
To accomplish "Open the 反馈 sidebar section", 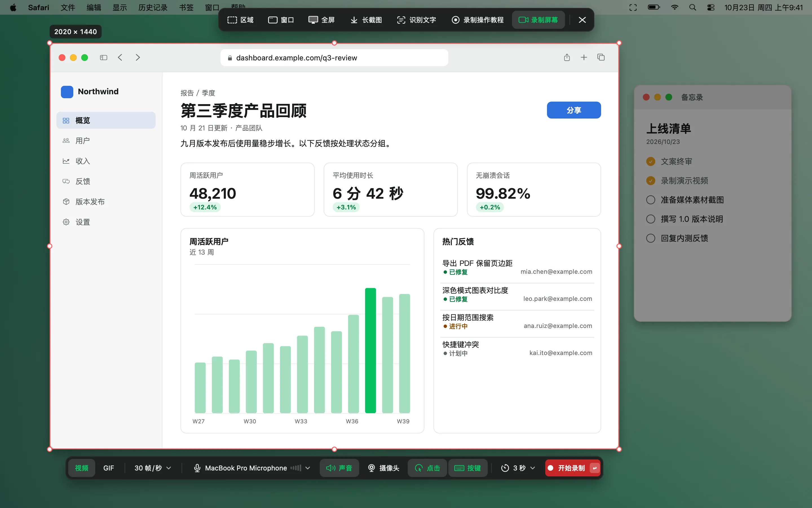I will (x=106, y=181).
